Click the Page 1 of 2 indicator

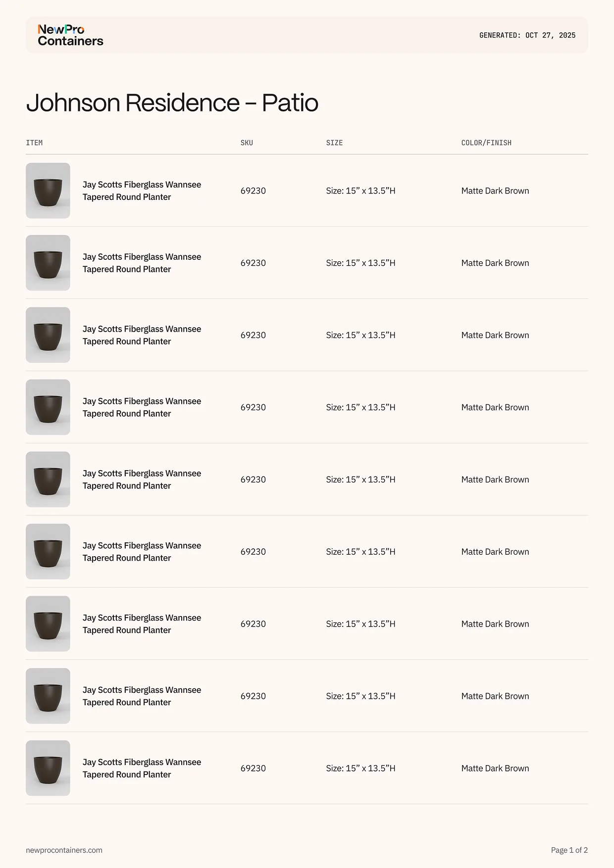coord(569,850)
